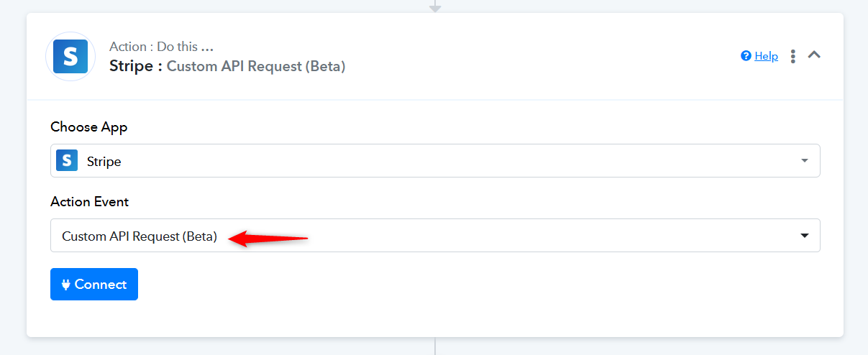Expand the Action Event dropdown arrow

(805, 236)
